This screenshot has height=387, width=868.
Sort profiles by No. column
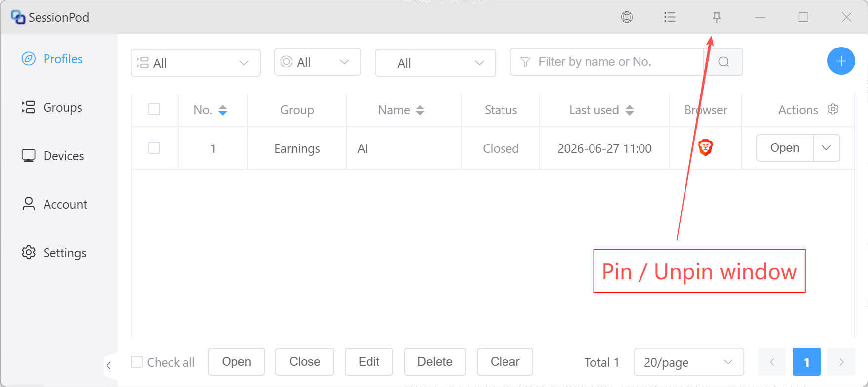(x=223, y=110)
